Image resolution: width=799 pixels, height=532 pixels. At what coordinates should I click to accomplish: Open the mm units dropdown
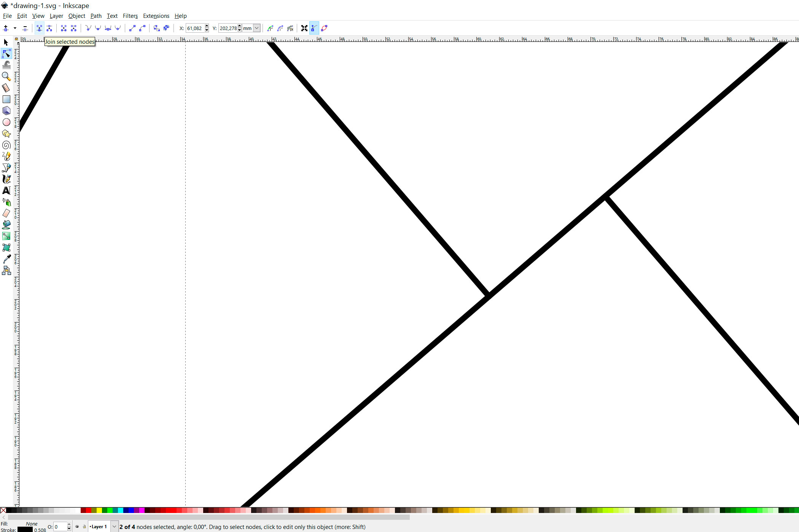257,28
